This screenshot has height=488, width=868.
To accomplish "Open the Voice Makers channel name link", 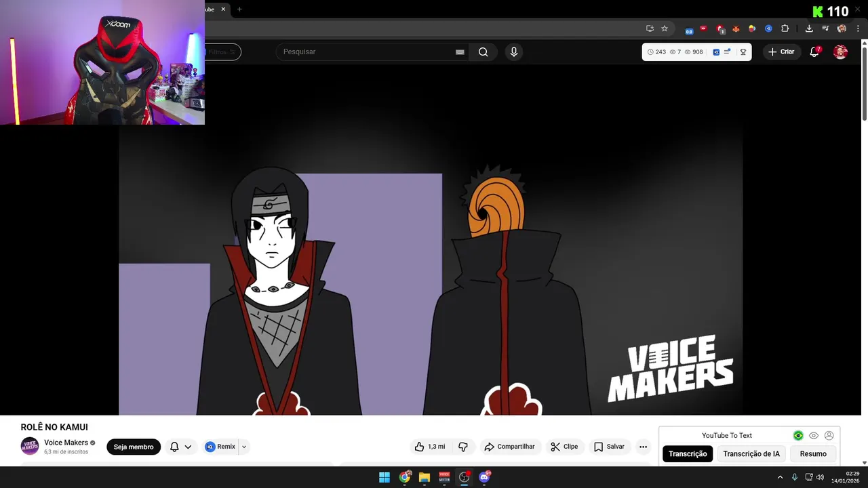I will (x=66, y=443).
